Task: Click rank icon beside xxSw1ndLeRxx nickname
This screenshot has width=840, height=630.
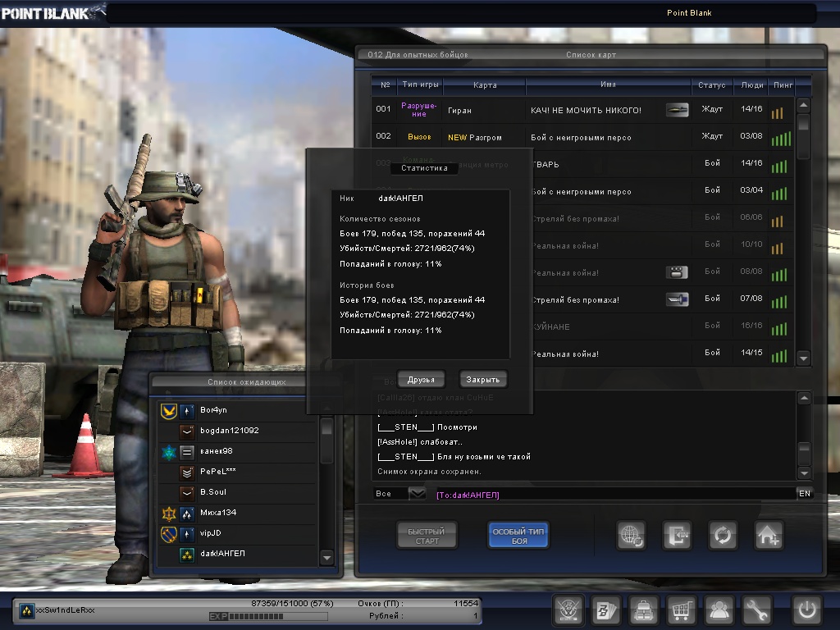Action: click(x=26, y=610)
